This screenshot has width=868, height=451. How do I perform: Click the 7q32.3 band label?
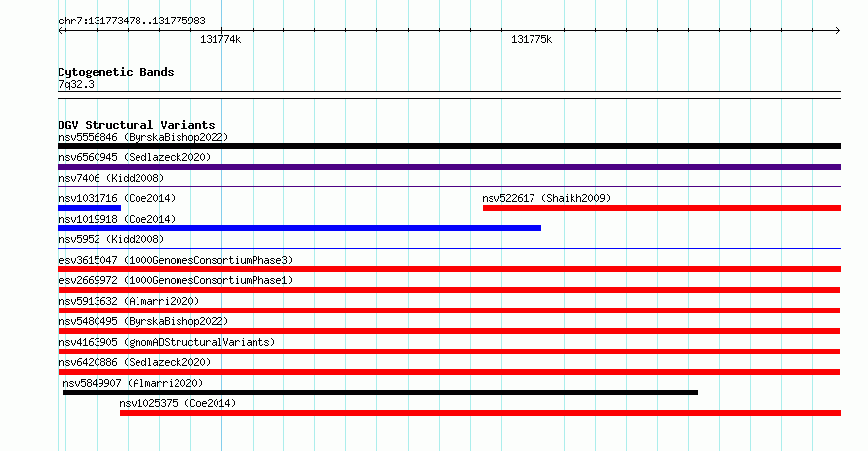(76, 84)
